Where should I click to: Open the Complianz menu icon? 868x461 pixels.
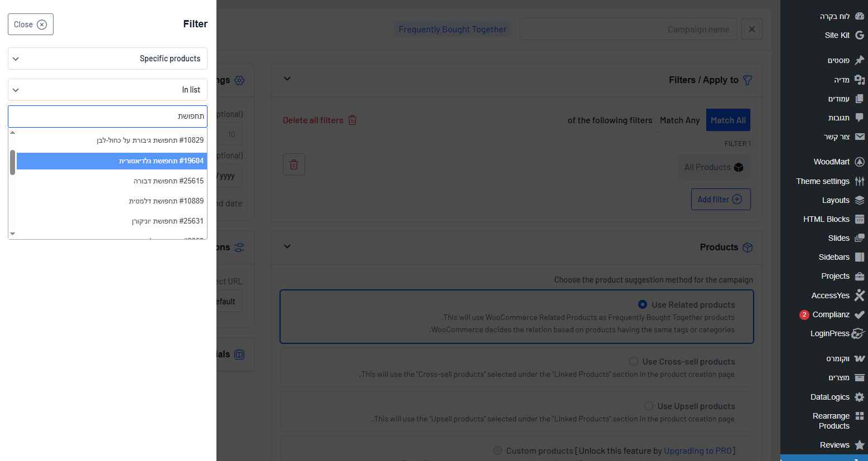[859, 314]
